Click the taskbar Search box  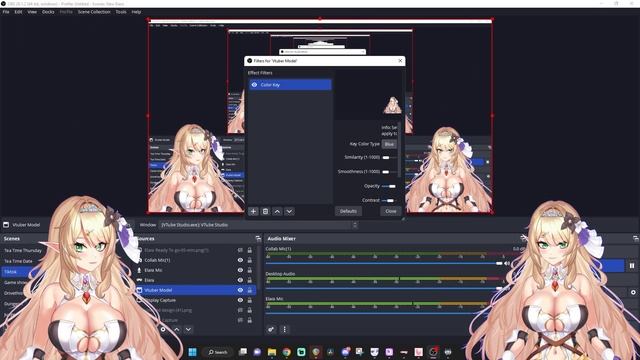218,352
